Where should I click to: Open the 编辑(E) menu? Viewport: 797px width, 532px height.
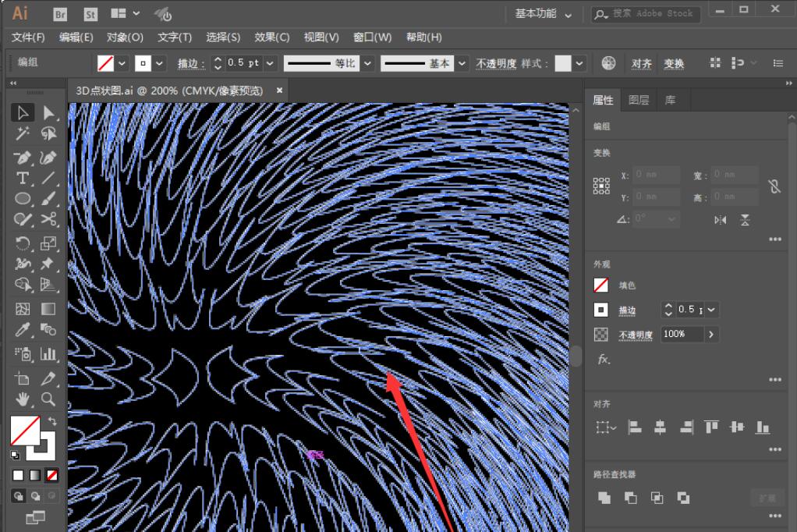tap(76, 37)
